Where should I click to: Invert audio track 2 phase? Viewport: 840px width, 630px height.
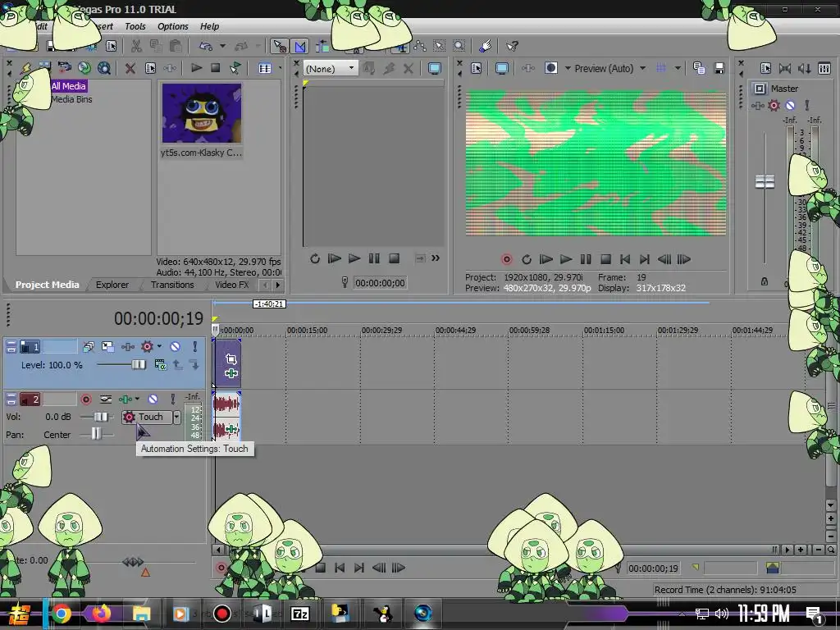(106, 399)
